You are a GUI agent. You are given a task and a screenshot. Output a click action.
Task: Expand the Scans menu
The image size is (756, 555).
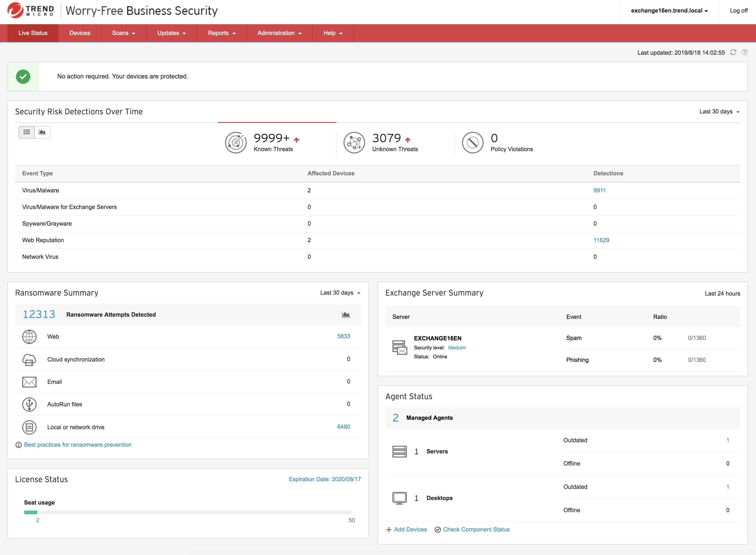pyautogui.click(x=124, y=33)
